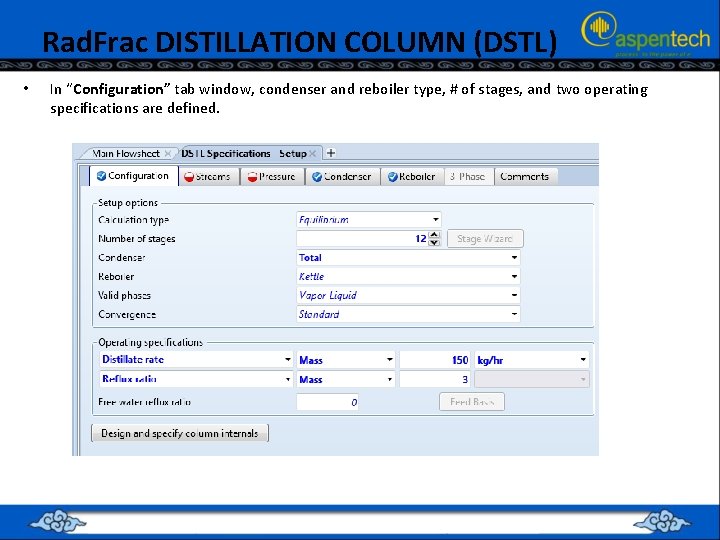Click the 'Operating specifications' group label

(x=151, y=343)
